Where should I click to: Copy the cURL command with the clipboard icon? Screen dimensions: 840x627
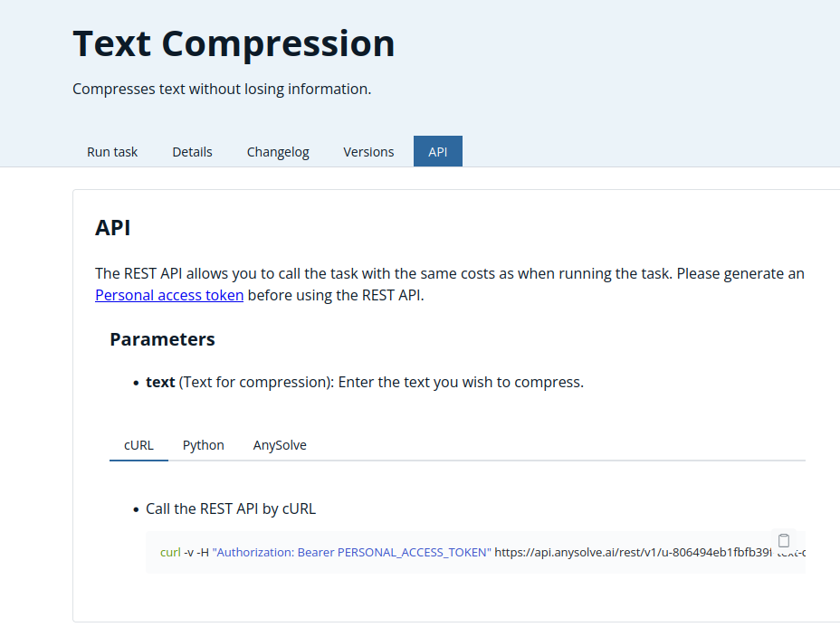pyautogui.click(x=784, y=540)
